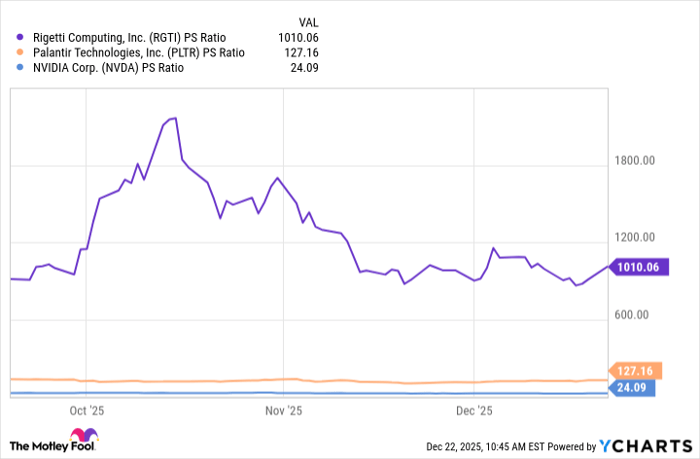
Task: Click the purple Rigetti legend dot
Action: [20, 38]
